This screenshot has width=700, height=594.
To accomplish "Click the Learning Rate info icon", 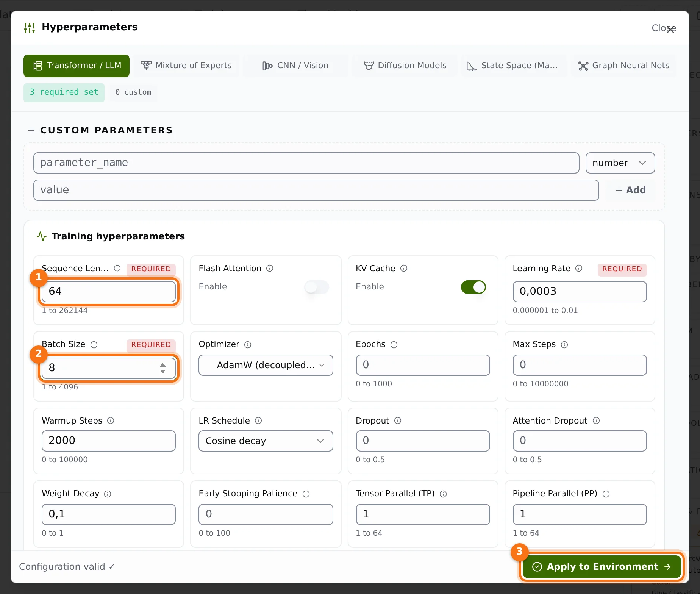I will [x=579, y=268].
